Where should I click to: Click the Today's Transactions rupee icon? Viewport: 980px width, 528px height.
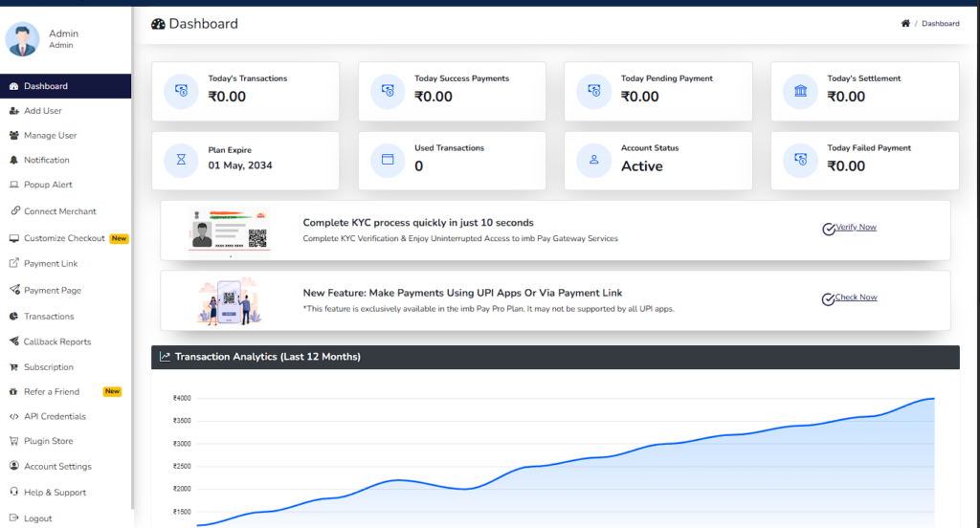point(182,91)
